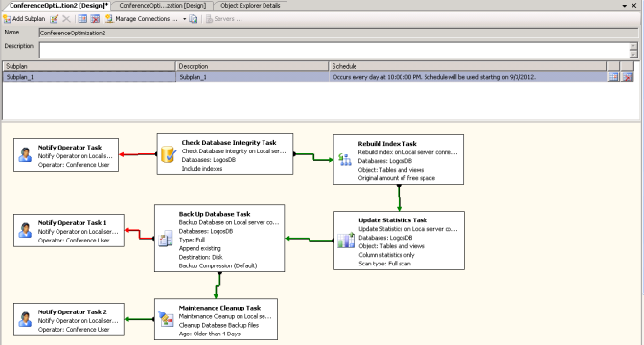This screenshot has width=644, height=345.
Task: Open the active tab list dropdown arrow
Action: click(625, 6)
